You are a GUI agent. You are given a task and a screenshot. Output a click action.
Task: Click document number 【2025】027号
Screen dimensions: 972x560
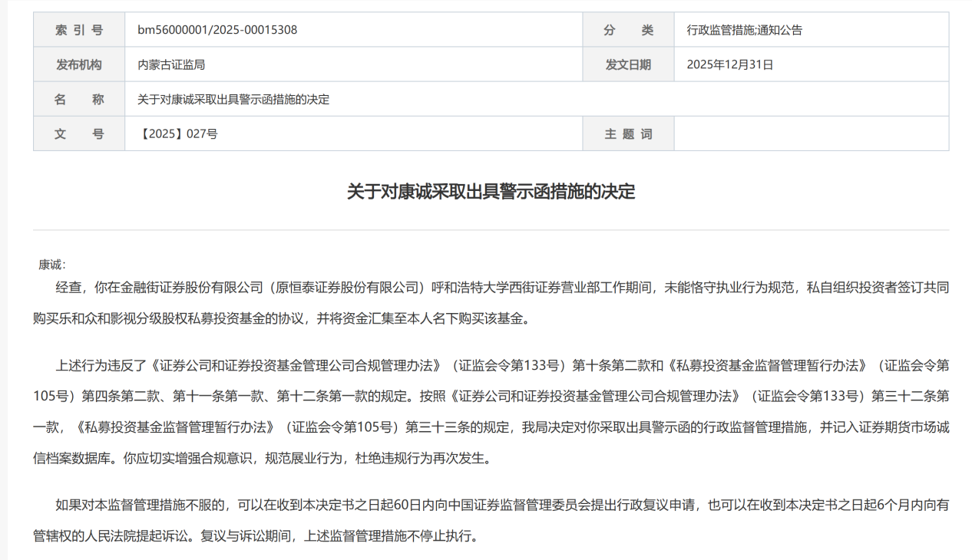177,134
